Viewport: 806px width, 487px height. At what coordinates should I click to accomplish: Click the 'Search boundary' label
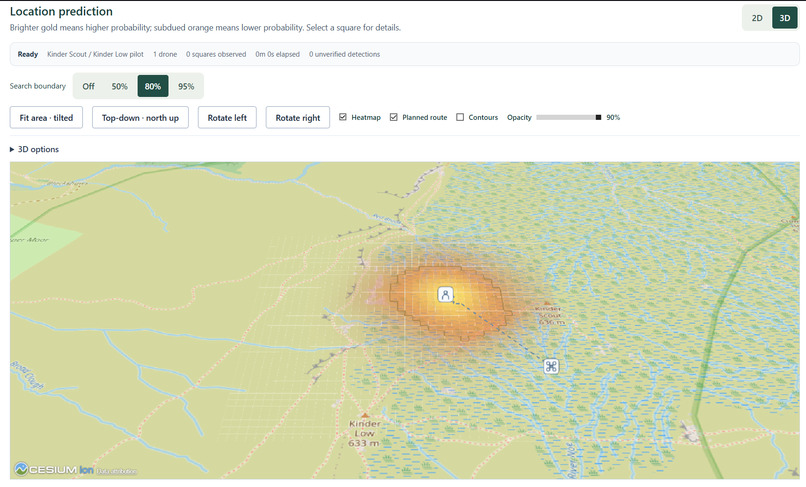click(38, 86)
